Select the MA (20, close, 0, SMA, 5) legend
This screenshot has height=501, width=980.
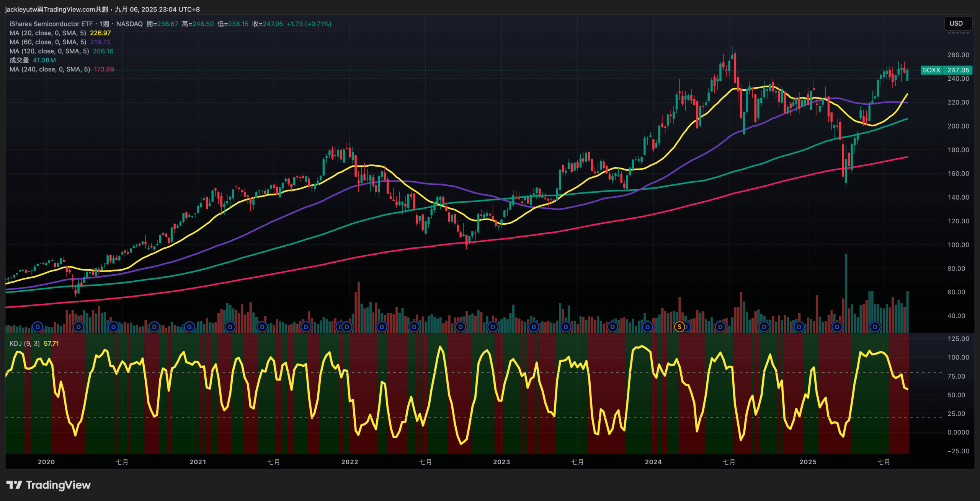click(x=47, y=33)
